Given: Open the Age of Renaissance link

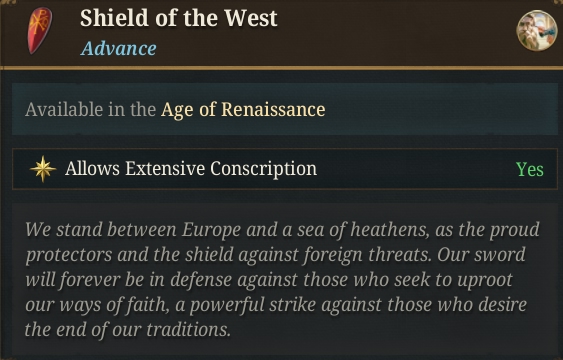Looking at the screenshot, I should (243, 109).
